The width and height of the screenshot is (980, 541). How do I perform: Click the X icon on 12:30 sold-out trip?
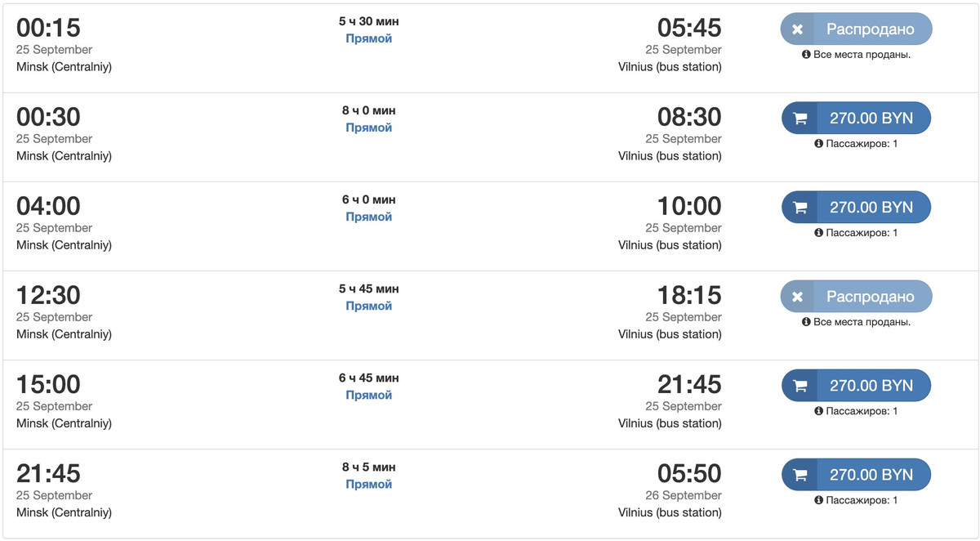point(798,297)
